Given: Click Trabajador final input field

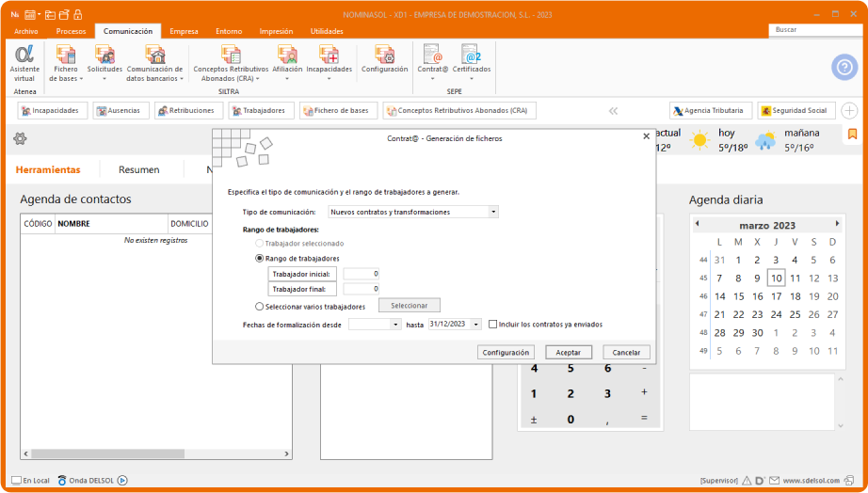Looking at the screenshot, I should (x=362, y=289).
